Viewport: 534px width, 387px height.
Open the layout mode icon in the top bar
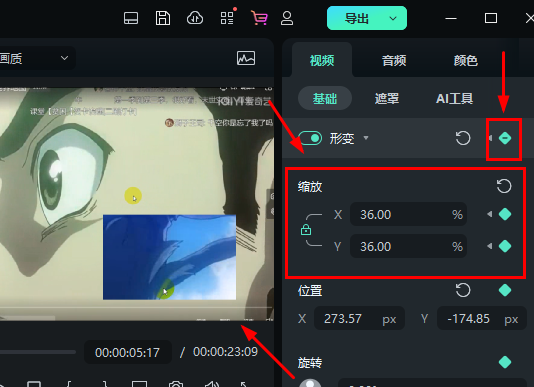point(131,18)
